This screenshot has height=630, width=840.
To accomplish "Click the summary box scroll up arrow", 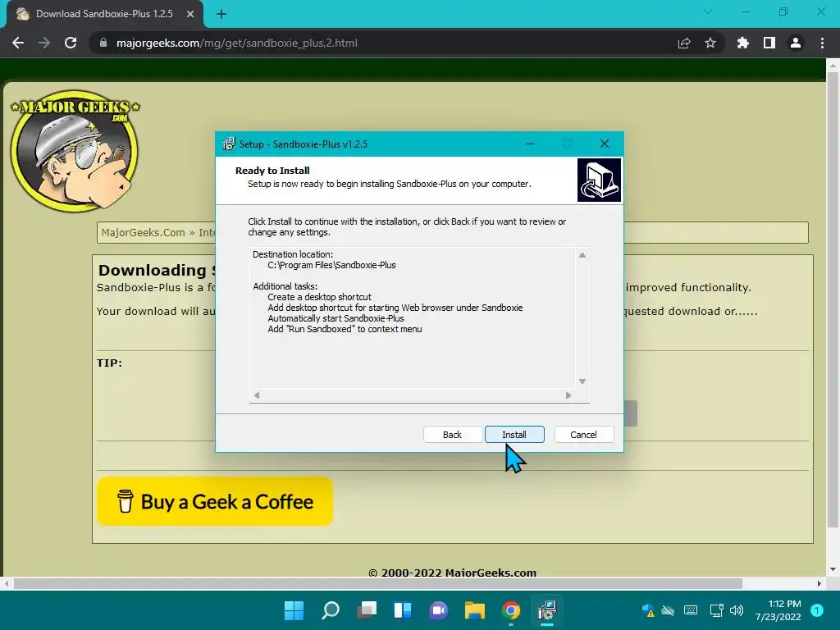I will (582, 256).
